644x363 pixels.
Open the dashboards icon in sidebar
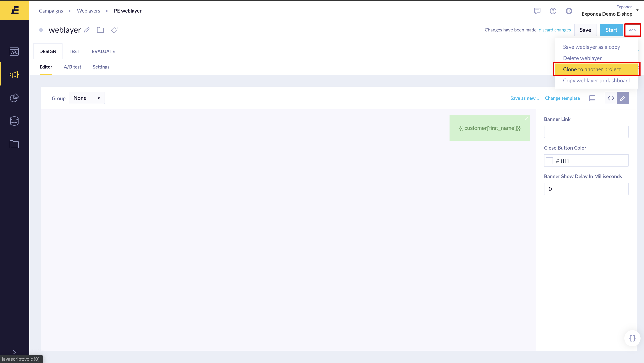pyautogui.click(x=14, y=52)
